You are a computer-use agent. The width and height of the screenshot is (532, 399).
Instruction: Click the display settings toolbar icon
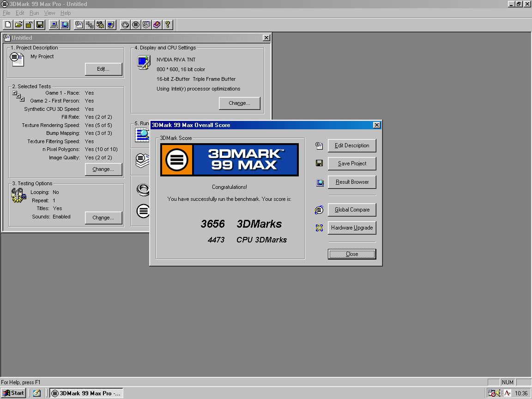(111, 24)
